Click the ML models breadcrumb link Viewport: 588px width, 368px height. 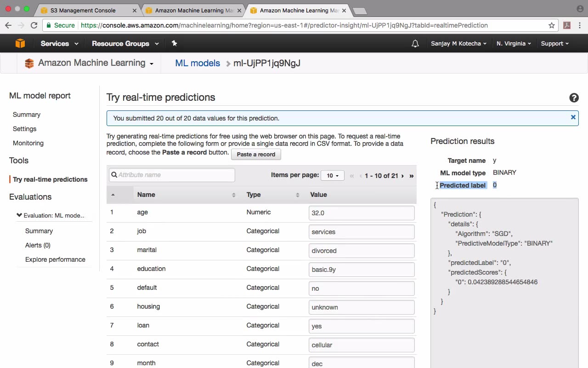pos(198,63)
